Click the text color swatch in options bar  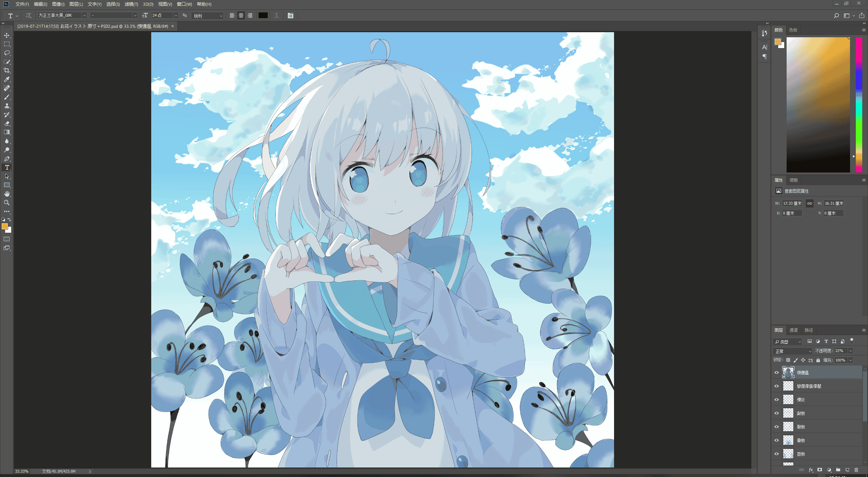[x=263, y=16]
